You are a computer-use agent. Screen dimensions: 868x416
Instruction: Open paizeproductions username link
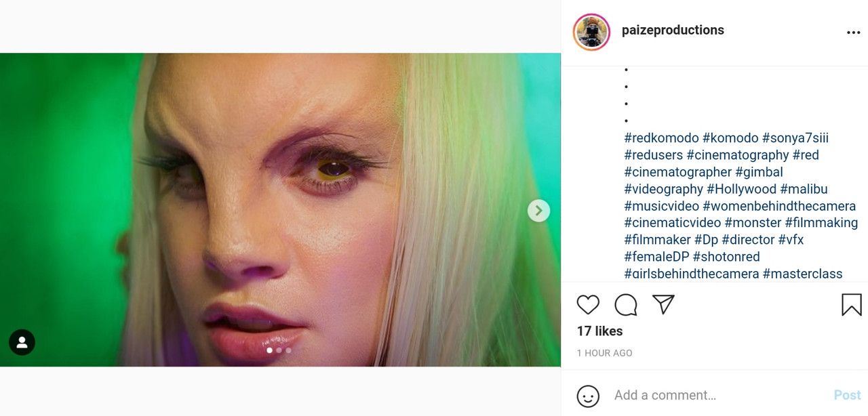pyautogui.click(x=673, y=30)
